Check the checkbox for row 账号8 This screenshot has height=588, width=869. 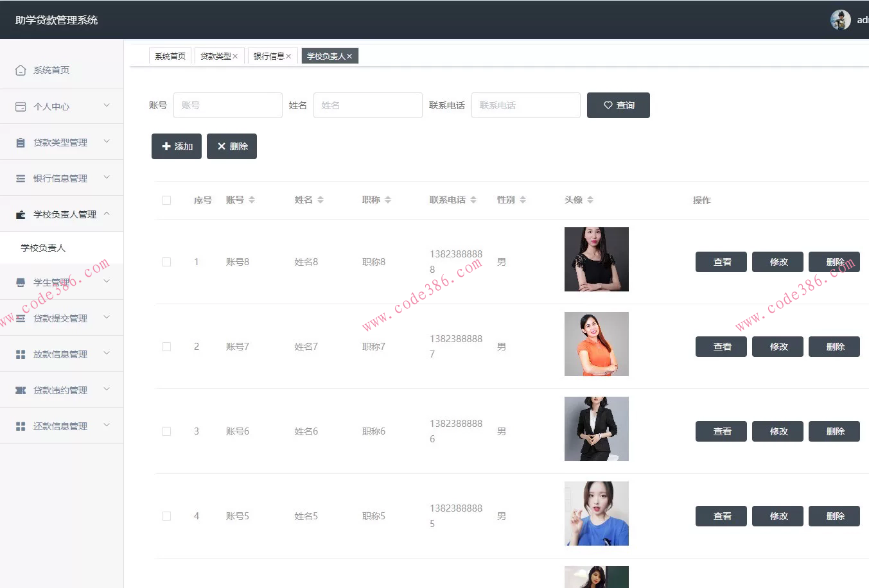[166, 261]
